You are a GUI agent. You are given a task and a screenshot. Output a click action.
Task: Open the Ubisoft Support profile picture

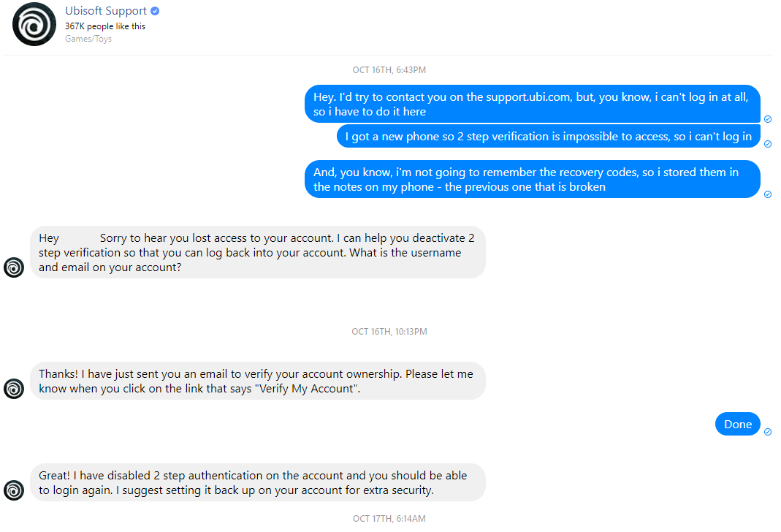(x=34, y=24)
